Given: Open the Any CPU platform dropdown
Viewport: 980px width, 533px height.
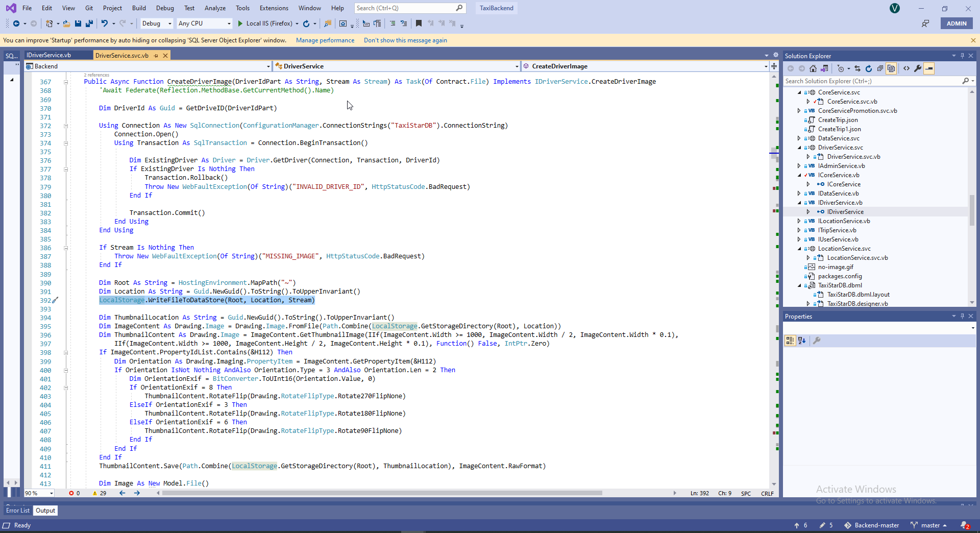Looking at the screenshot, I should click(x=204, y=23).
